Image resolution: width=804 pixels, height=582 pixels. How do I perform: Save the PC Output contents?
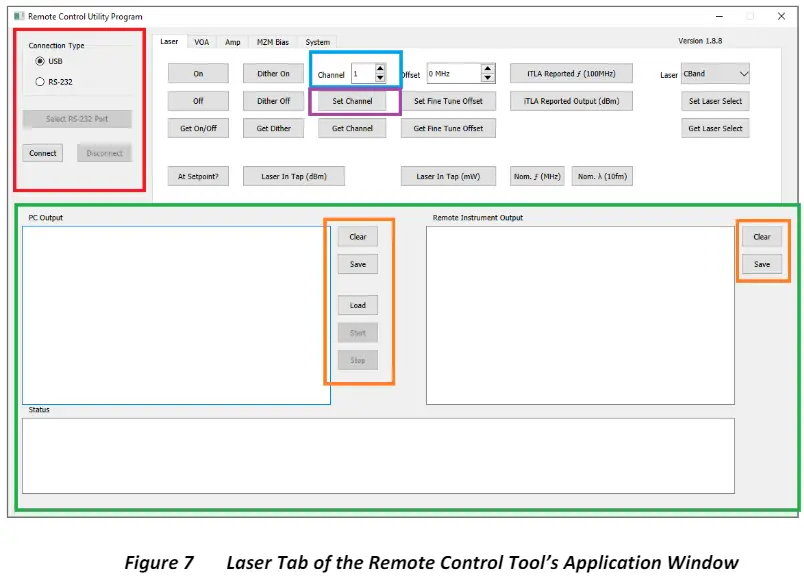click(x=358, y=264)
